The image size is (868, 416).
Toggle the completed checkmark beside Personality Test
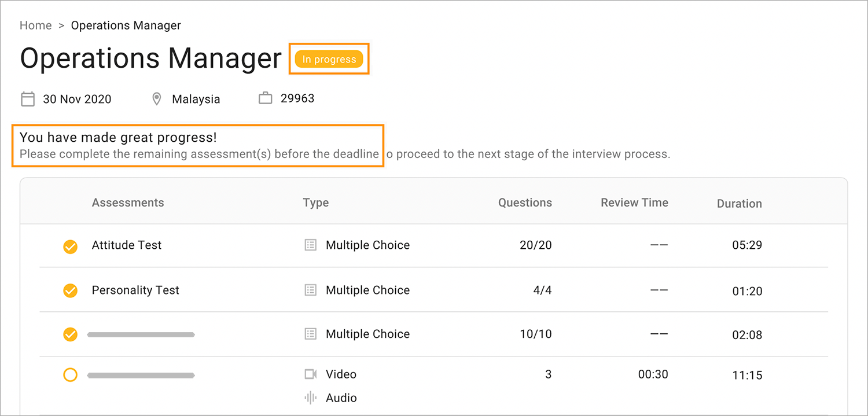(x=70, y=290)
